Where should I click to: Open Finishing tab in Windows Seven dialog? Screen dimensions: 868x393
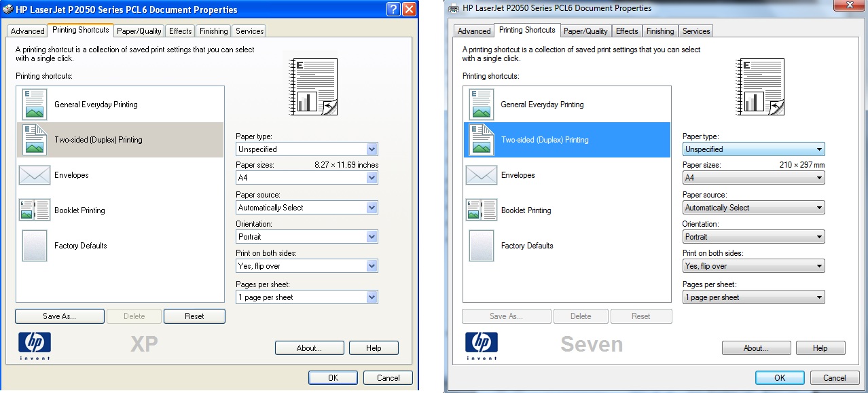[659, 31]
